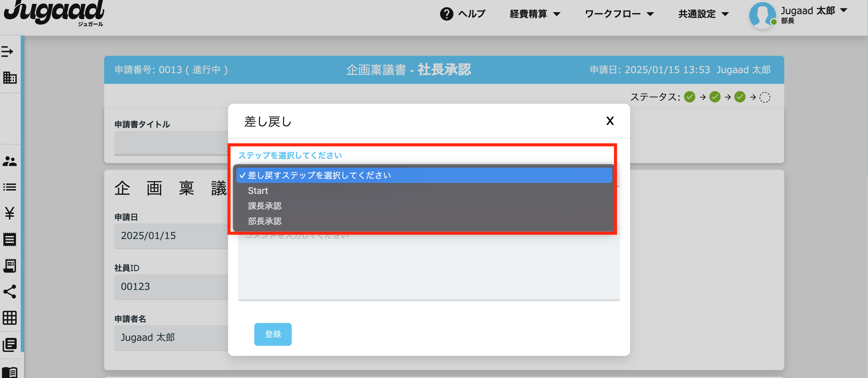Screen dimensions: 868x378
Task: Click the 申請書タイトル field
Action: (171, 143)
